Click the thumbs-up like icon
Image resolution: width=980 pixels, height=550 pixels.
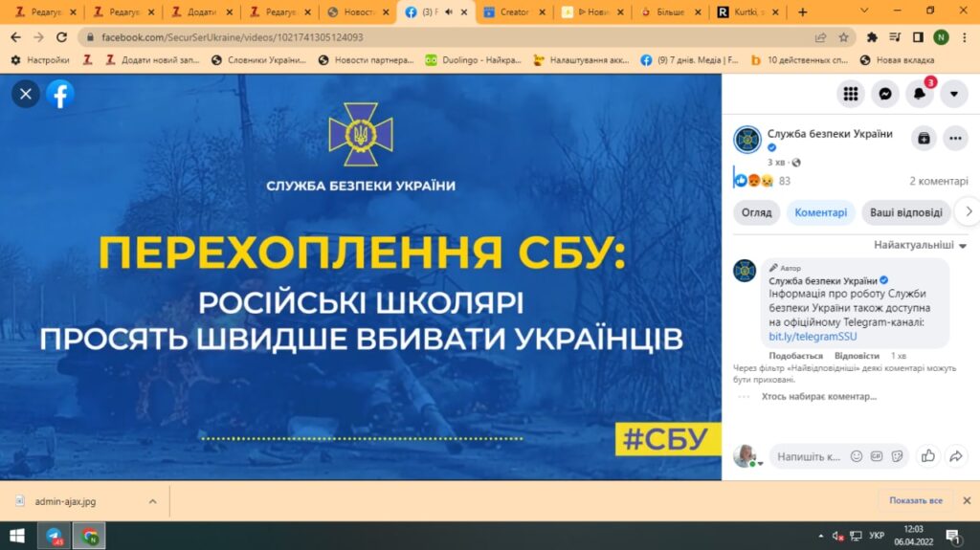(926, 456)
